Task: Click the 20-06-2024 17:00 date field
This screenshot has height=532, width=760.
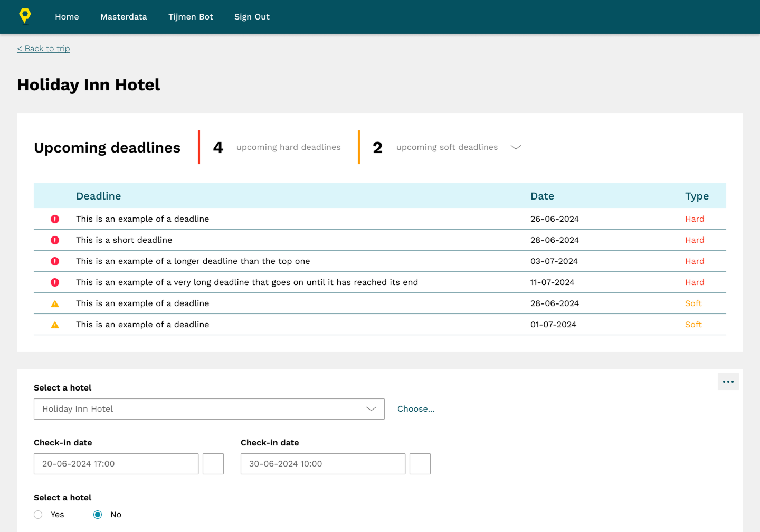Action: point(116,464)
